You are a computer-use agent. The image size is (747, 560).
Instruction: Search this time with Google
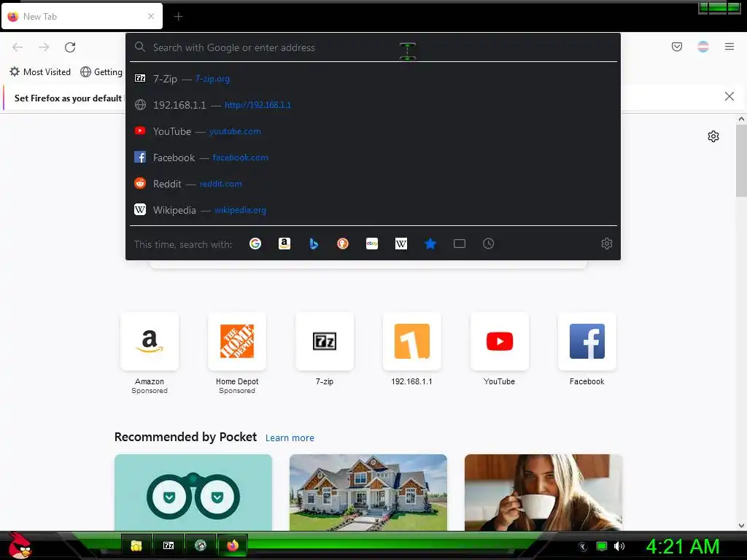point(255,244)
